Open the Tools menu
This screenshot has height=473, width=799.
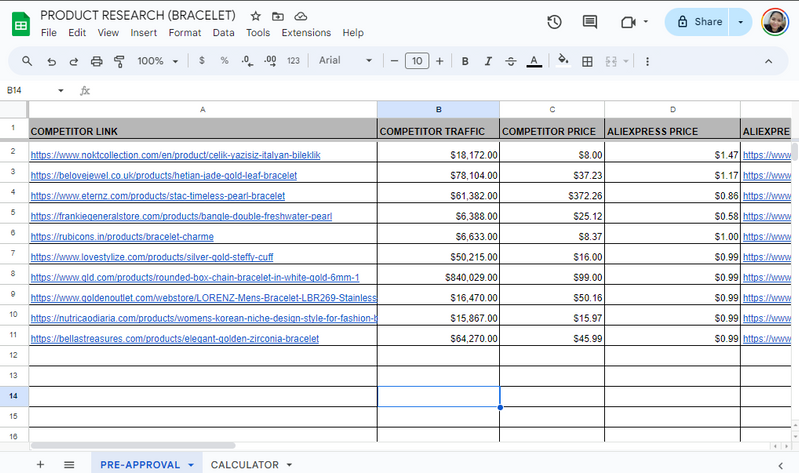pyautogui.click(x=258, y=33)
